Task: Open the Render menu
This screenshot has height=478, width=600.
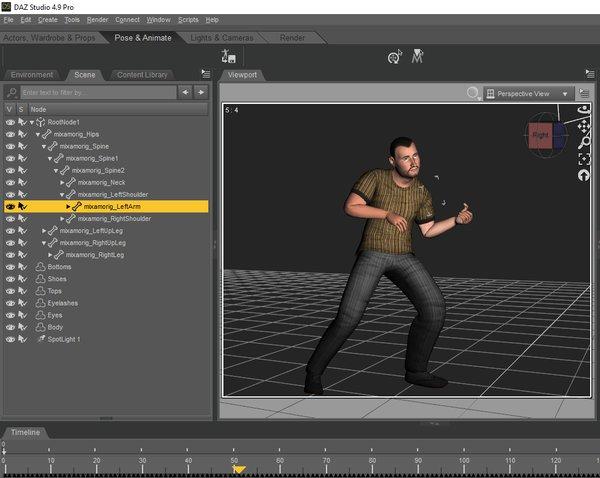Action: point(97,19)
